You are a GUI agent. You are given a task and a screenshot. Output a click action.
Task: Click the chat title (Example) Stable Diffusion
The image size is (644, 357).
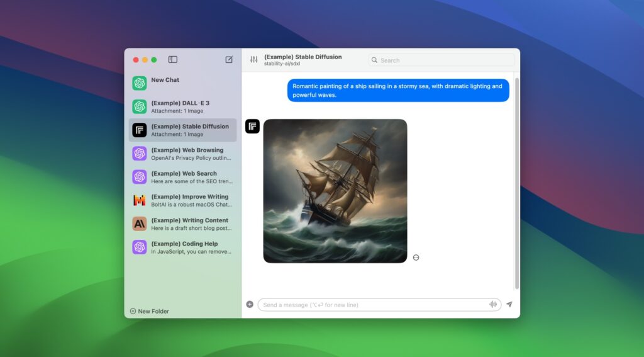[303, 57]
